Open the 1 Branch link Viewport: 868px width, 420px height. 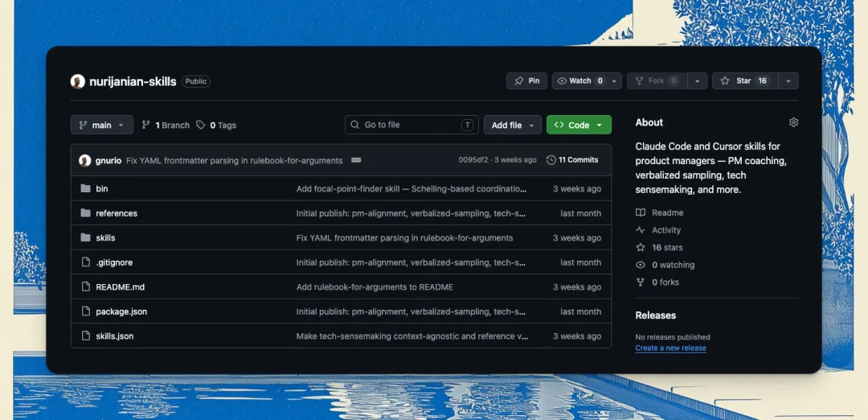166,126
